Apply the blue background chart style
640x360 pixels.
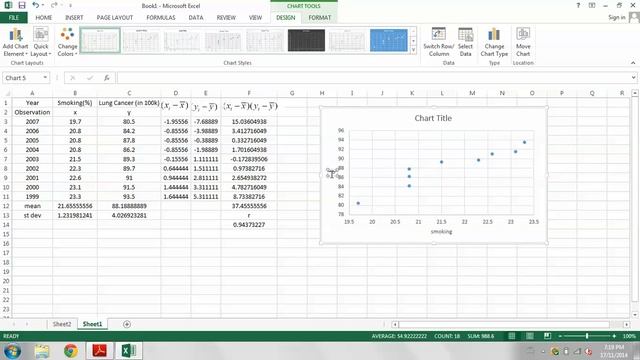[389, 40]
